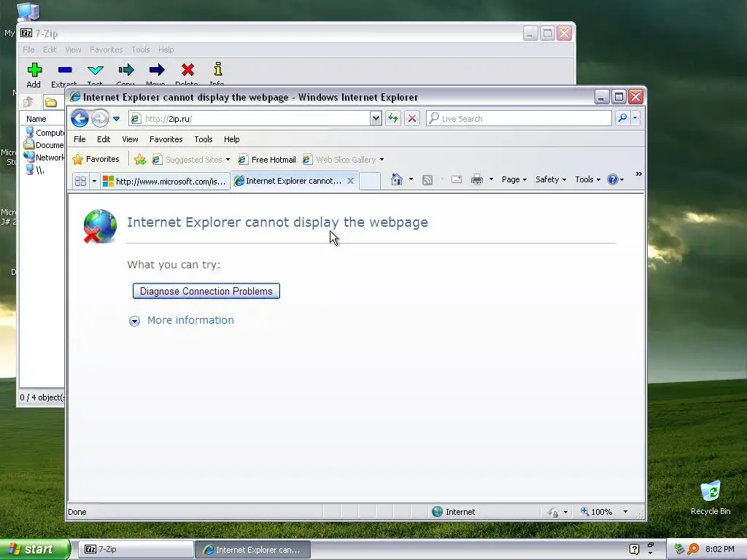Image resolution: width=747 pixels, height=560 pixels.
Task: Click Diagnose Connection Problems button
Action: pyautogui.click(x=206, y=291)
